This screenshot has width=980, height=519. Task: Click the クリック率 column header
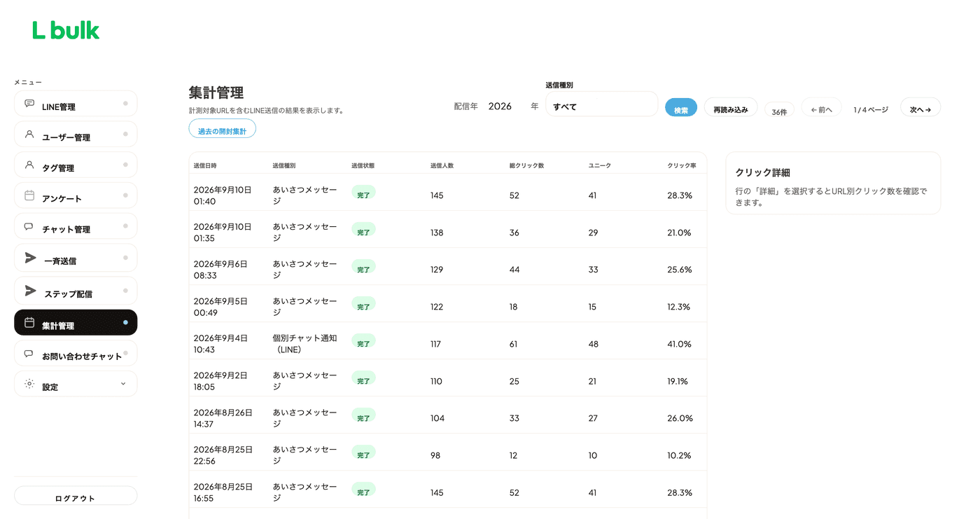pos(681,166)
